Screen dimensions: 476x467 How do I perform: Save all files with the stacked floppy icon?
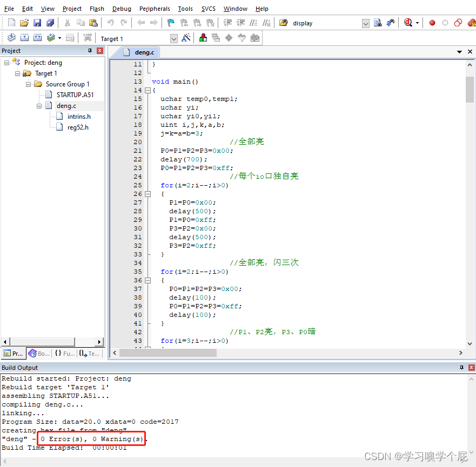point(50,23)
